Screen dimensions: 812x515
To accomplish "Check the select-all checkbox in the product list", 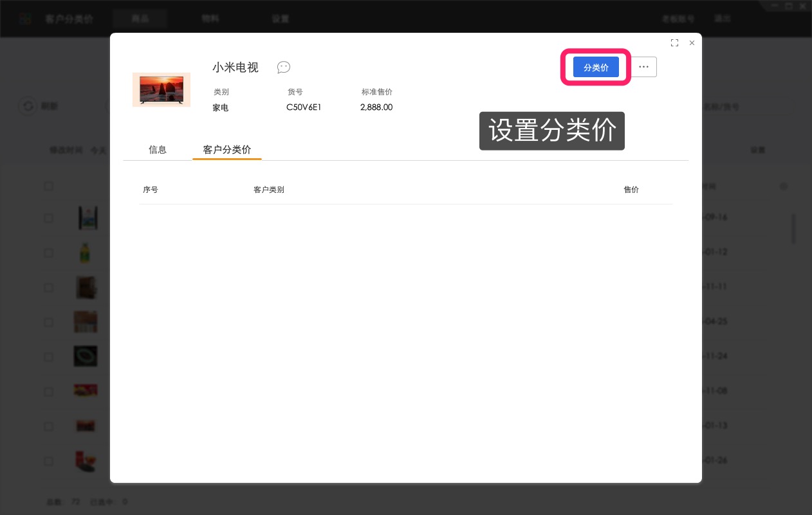I will (x=49, y=186).
